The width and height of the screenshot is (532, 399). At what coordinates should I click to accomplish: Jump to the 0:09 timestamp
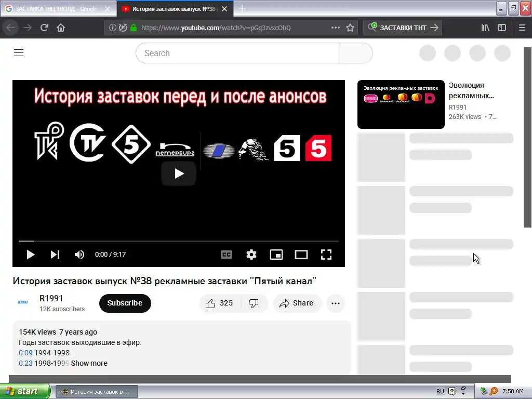pos(25,353)
